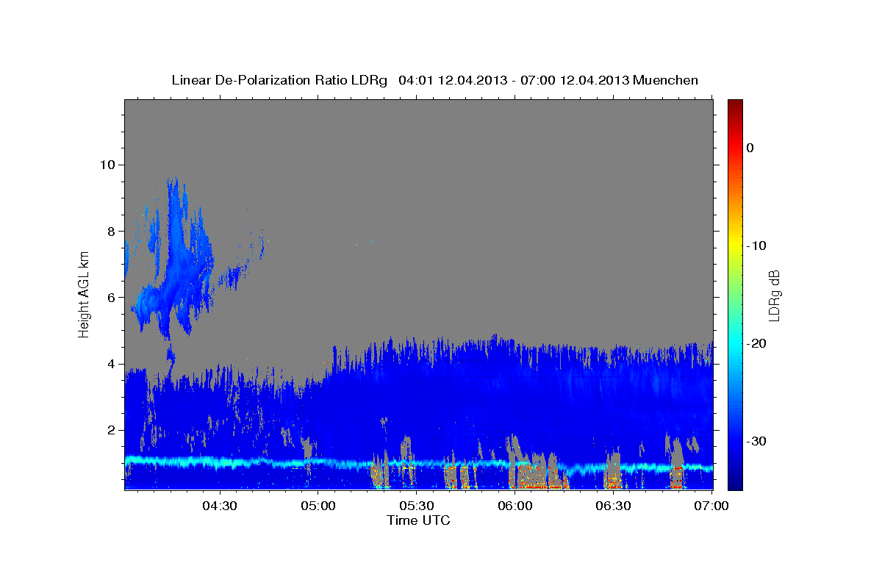Select the 05:30 time tick label
The width and height of the screenshot is (882, 588).
(x=416, y=506)
